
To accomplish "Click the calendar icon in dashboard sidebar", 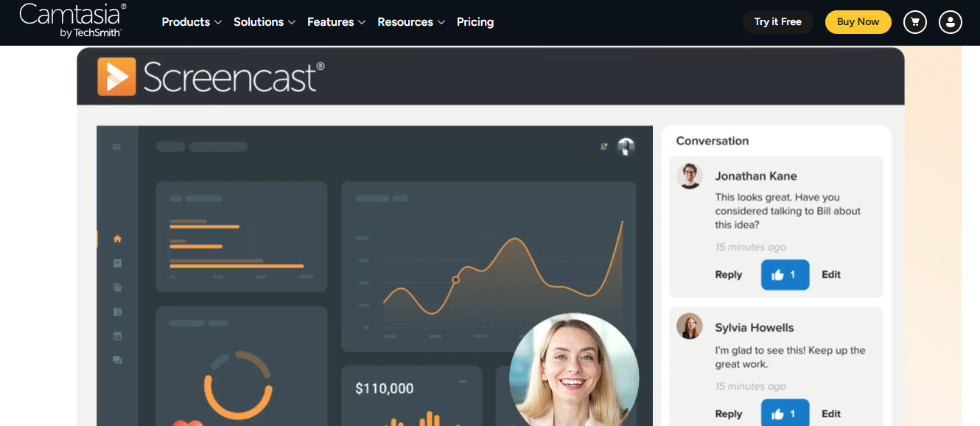I will [x=117, y=336].
